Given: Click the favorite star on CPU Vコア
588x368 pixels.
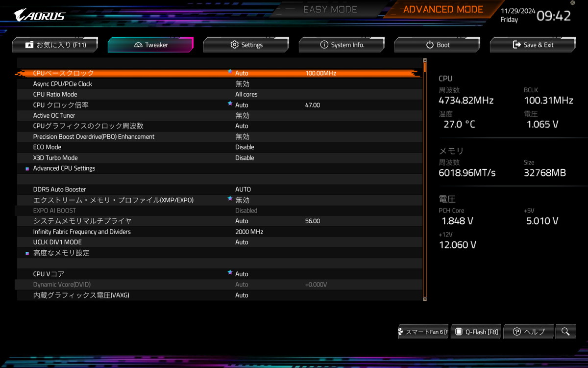Looking at the screenshot, I should click(230, 272).
